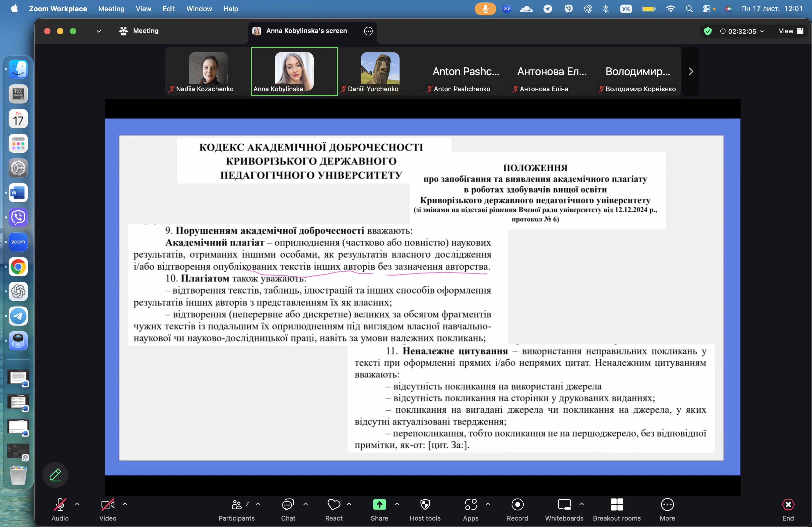The image size is (812, 527).
Task: Open the Meeting menu in menu bar
Action: click(111, 9)
